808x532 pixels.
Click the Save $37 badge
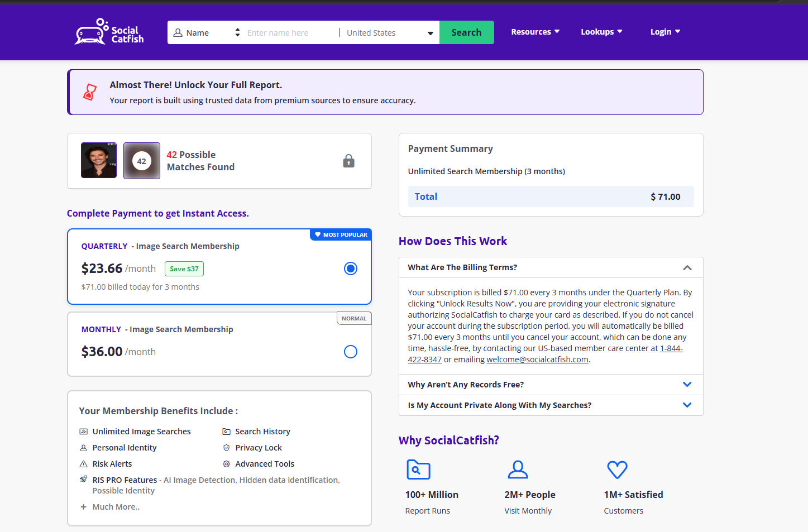(184, 269)
